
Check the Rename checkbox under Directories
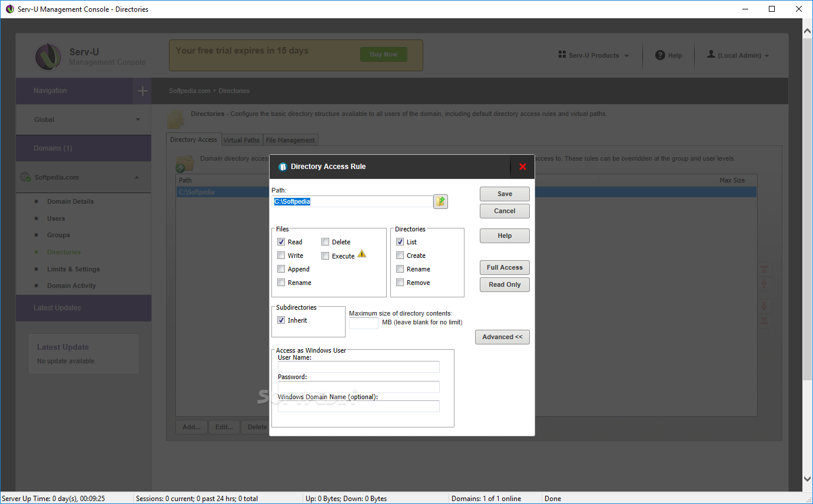click(x=400, y=269)
